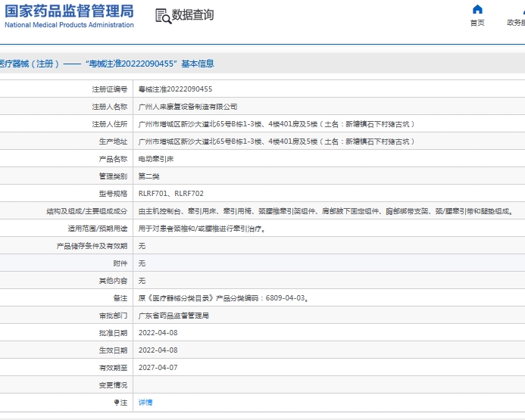Select the registration number 粤械注准20222090455 value

(x=175, y=89)
